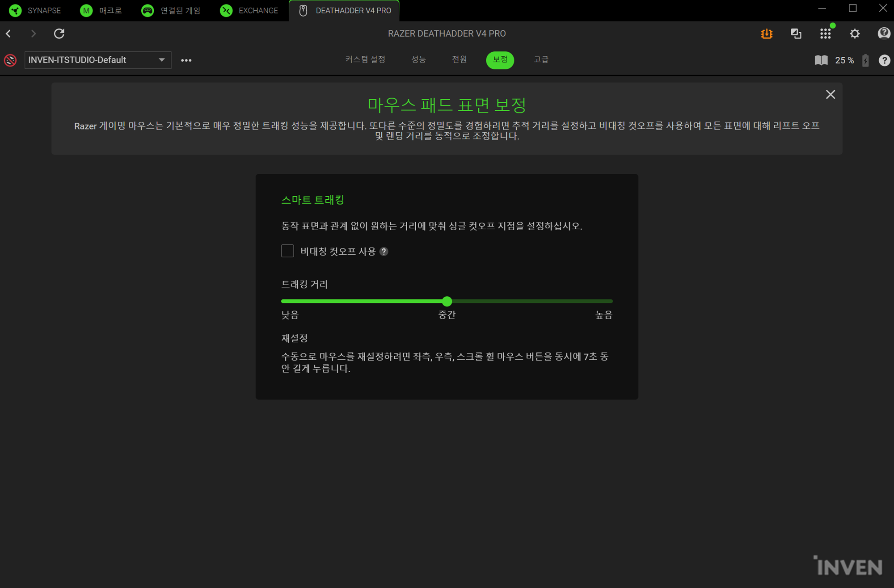
Task: Minimize the Synapse window
Action: point(822,8)
